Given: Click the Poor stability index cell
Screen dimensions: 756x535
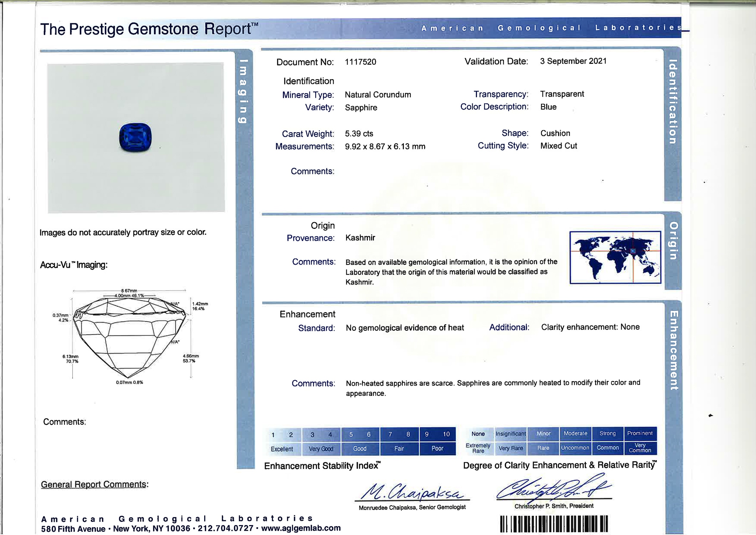Looking at the screenshot, I should point(437,449).
